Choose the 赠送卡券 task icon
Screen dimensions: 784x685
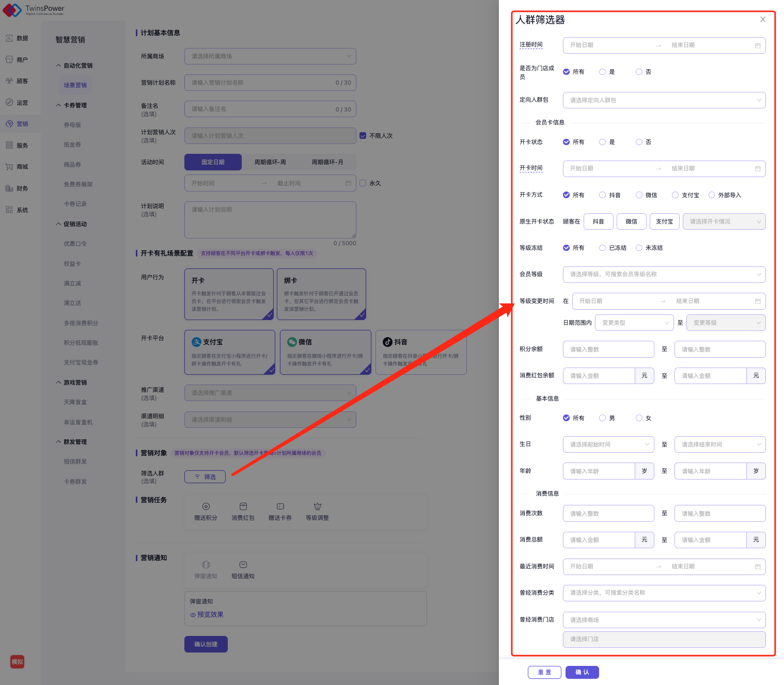click(x=280, y=506)
